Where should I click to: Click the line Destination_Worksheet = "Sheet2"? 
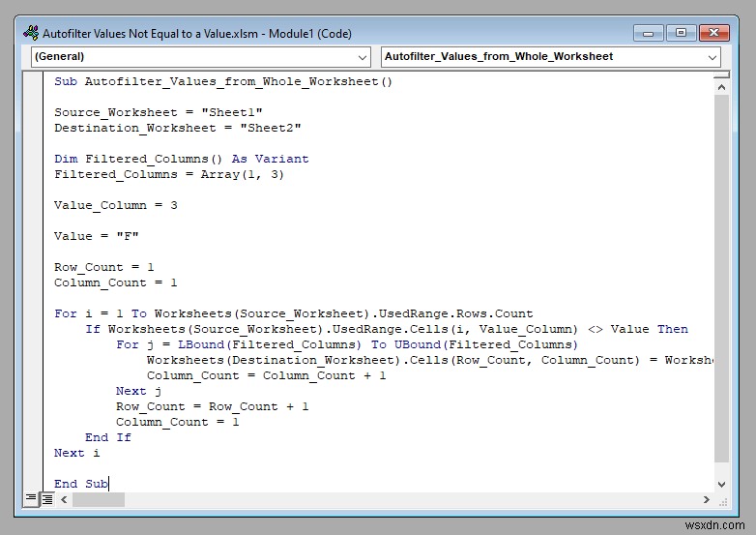178,128
